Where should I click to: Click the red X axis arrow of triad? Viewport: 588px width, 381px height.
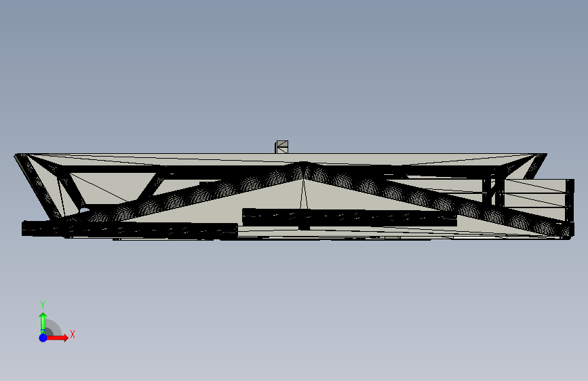coord(57,338)
